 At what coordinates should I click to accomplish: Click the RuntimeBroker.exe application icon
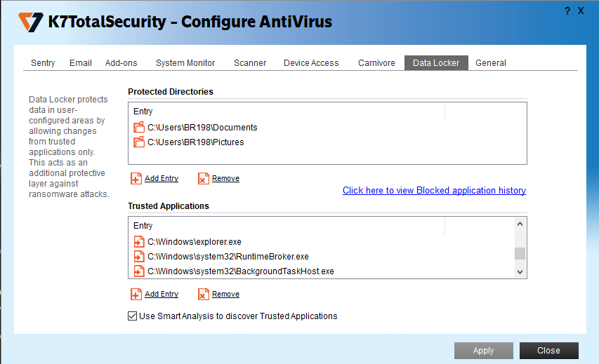tap(138, 257)
